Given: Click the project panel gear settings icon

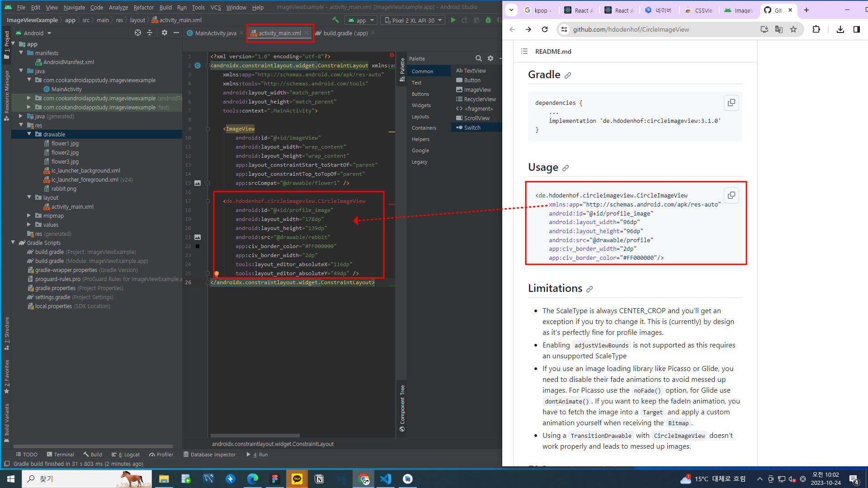Looking at the screenshot, I should click(x=165, y=33).
